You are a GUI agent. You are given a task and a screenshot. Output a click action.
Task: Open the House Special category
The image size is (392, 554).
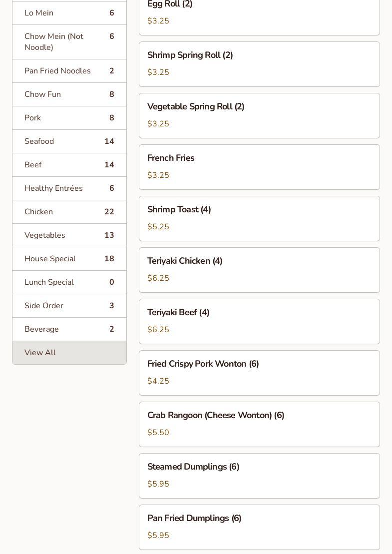(x=69, y=259)
